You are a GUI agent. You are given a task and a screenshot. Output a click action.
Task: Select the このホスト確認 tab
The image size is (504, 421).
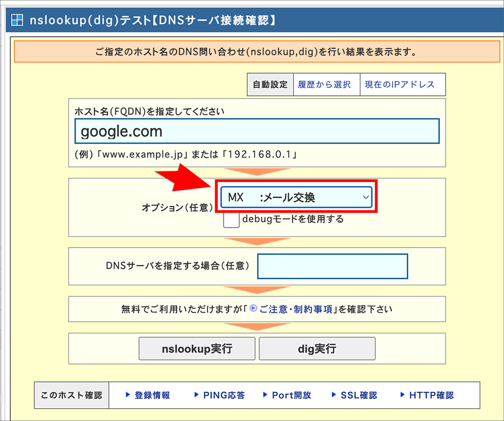[71, 395]
